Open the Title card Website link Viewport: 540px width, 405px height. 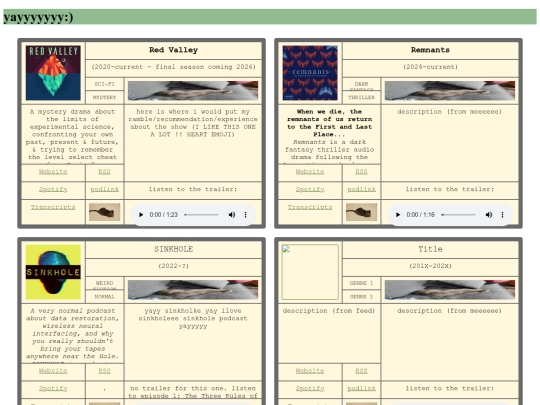pyautogui.click(x=310, y=371)
